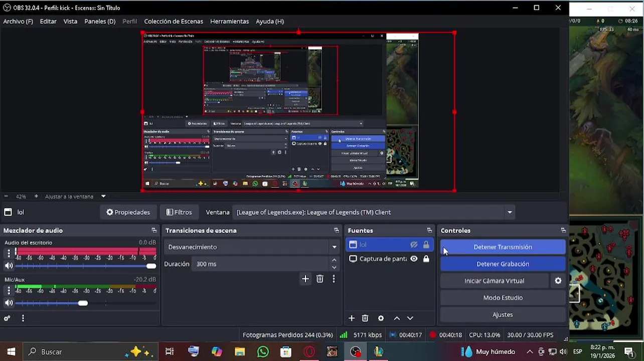Screen dimensions: 644x361
Task: Increase transition duration with up arrow
Action: point(334,260)
